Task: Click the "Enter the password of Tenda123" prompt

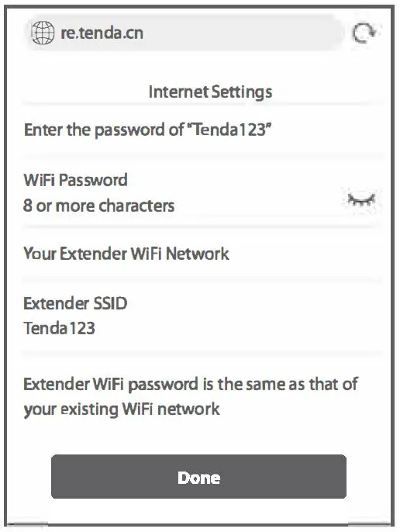Action: [x=148, y=130]
